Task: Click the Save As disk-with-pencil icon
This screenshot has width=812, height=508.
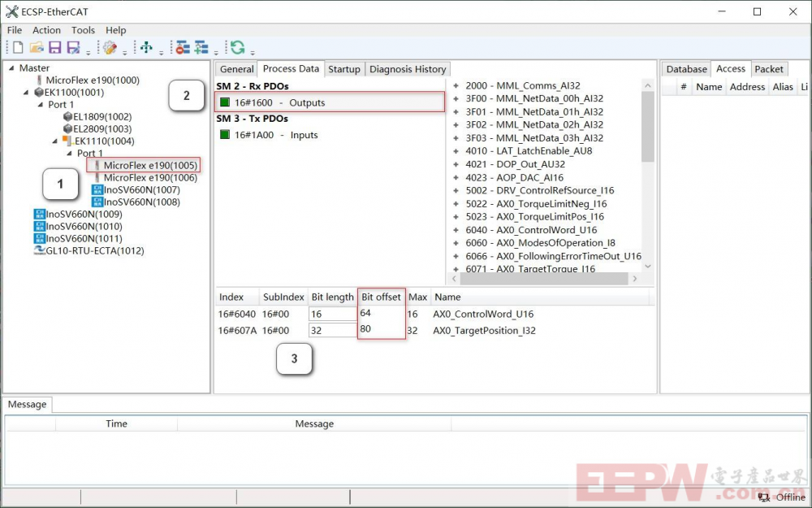Action: click(x=74, y=48)
